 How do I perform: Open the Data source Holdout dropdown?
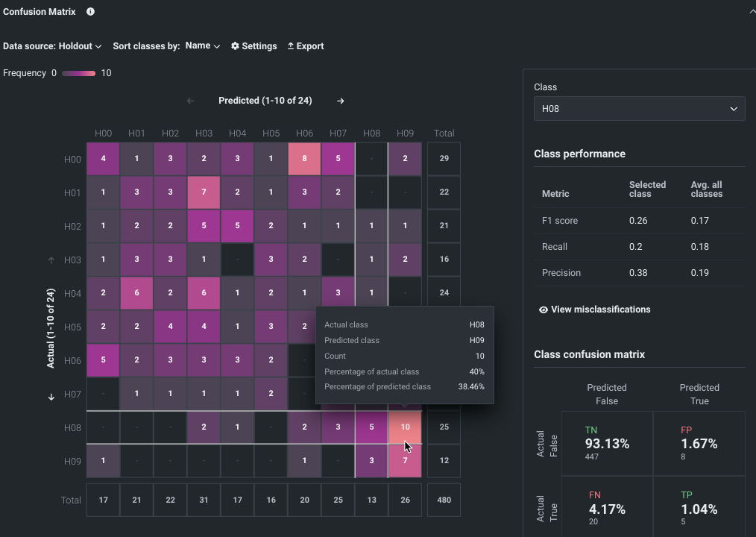52,46
